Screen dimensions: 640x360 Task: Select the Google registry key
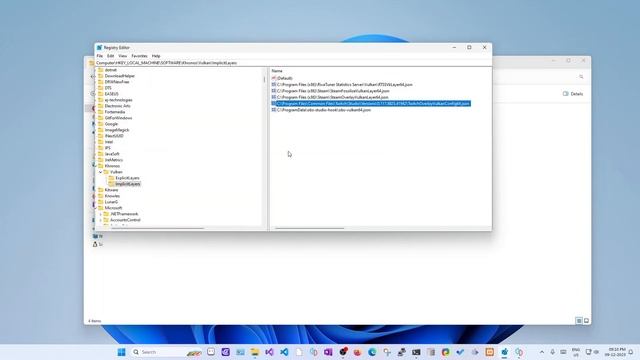point(111,124)
